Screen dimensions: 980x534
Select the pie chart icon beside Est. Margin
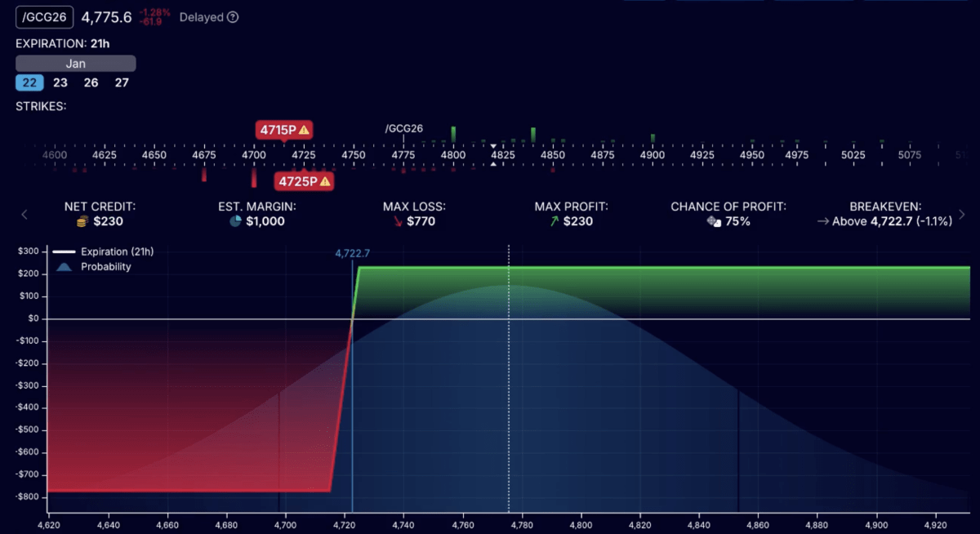(x=234, y=220)
